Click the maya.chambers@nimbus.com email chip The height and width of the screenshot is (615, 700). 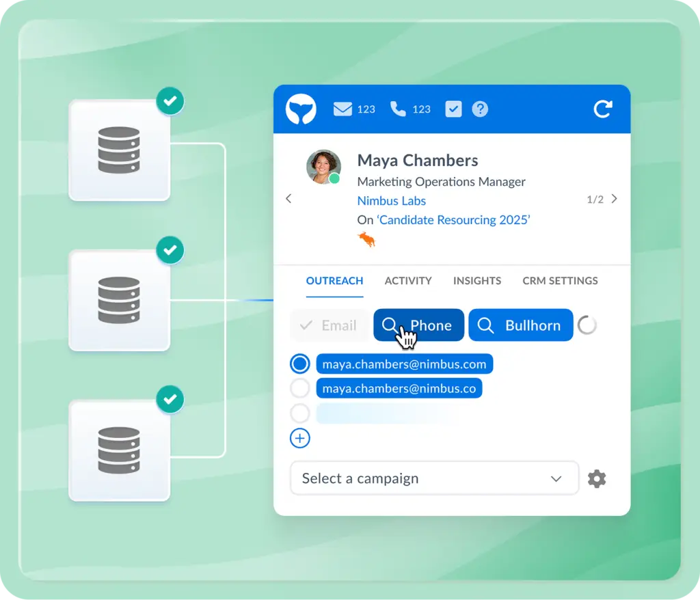pyautogui.click(x=405, y=364)
